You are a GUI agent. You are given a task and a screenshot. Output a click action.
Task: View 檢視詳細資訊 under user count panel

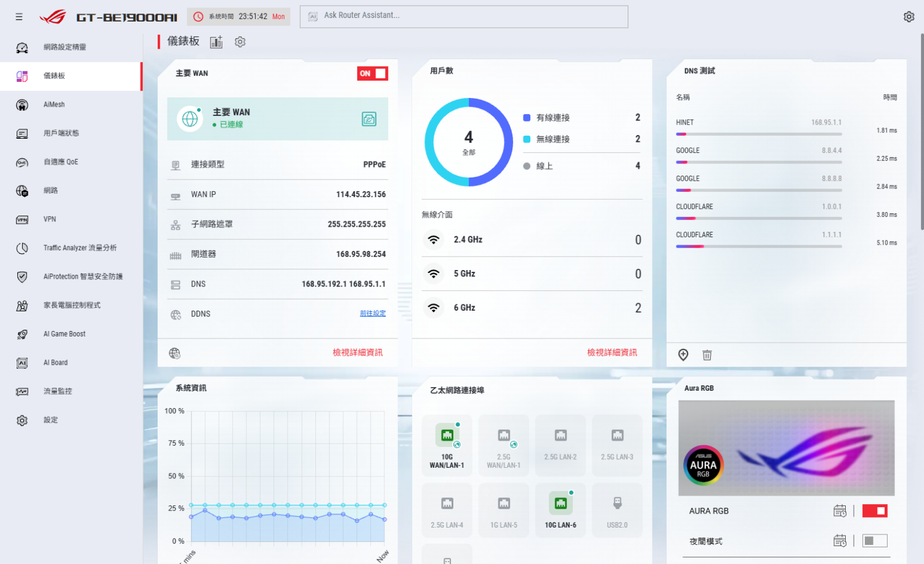point(612,353)
